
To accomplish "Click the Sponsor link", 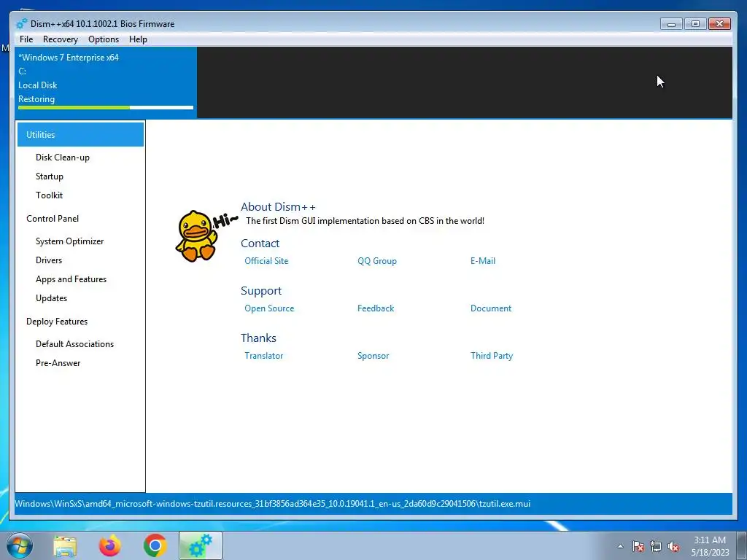I will coord(373,356).
